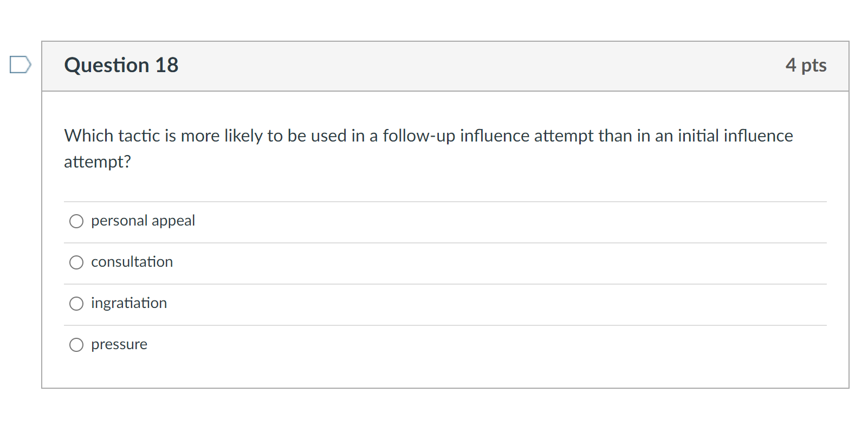868x424 pixels.
Task: Click the pressure option label
Action: (x=119, y=344)
